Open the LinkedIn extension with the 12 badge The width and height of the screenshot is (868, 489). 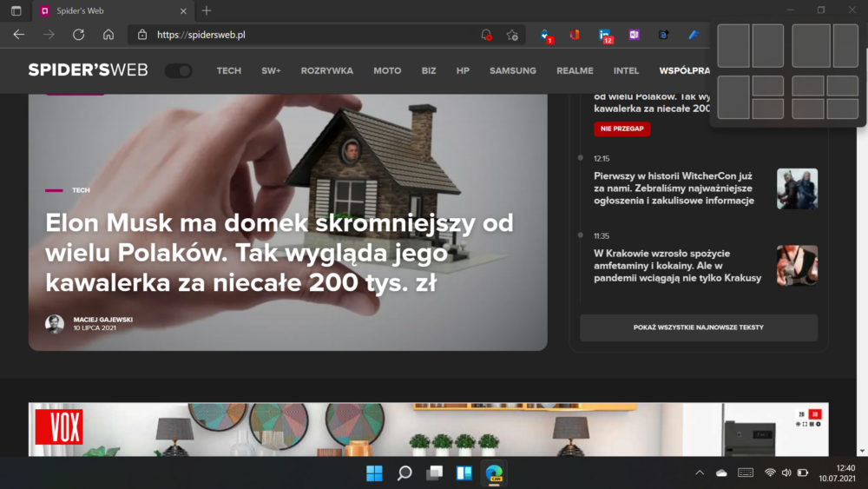tap(605, 36)
